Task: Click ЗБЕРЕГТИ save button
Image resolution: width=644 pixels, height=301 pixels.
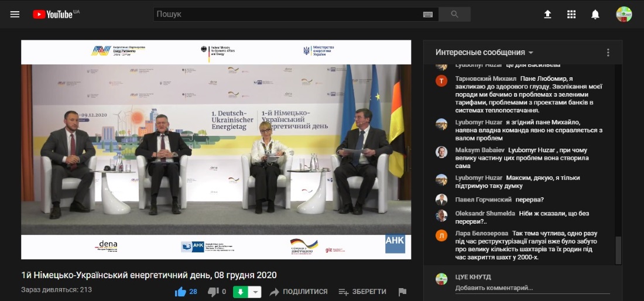Action: pyautogui.click(x=362, y=292)
